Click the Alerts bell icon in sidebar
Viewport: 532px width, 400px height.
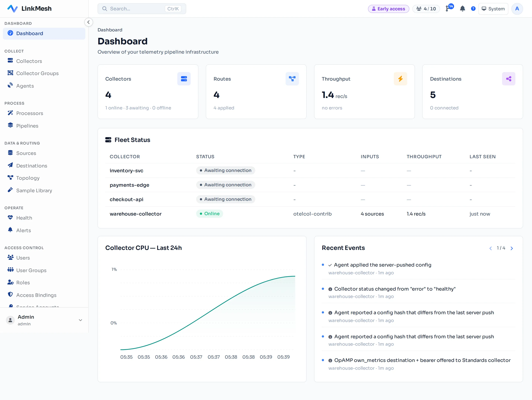(10, 230)
